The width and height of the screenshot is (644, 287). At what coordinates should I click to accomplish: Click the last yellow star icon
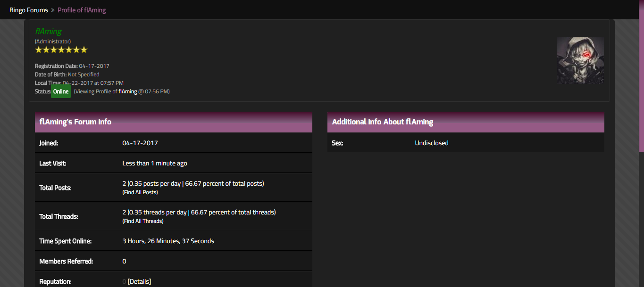click(x=84, y=49)
